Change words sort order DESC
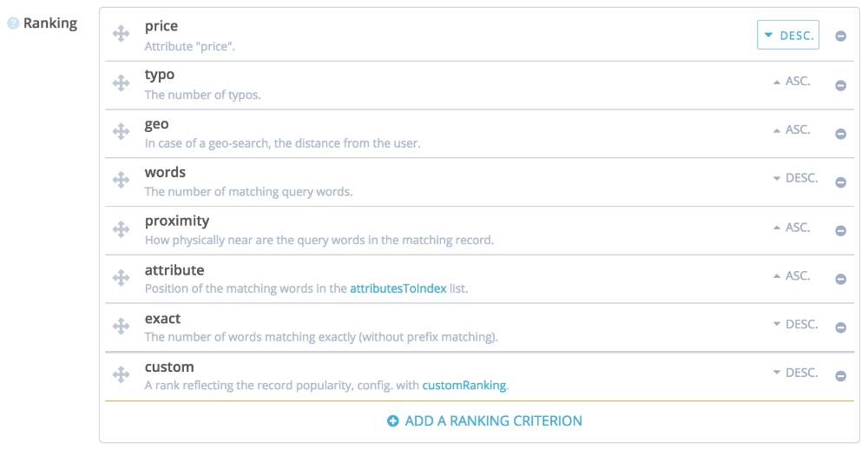 click(795, 178)
